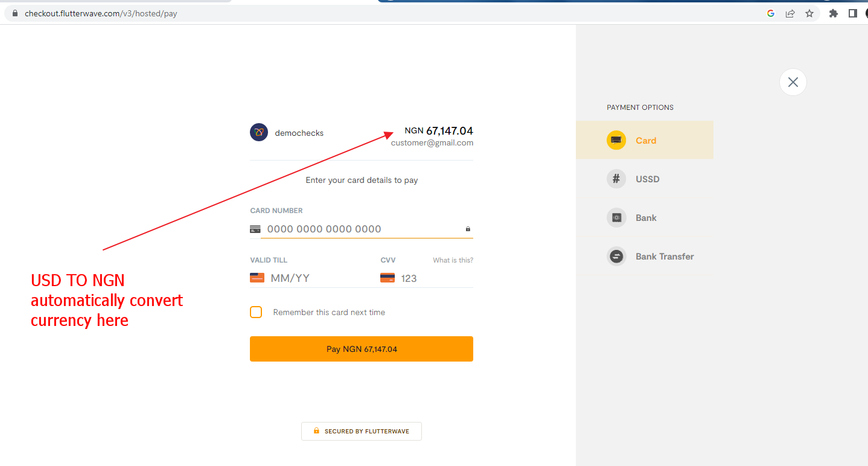This screenshot has width=868, height=466.
Task: Click the CARD NUMBER label
Action: pyautogui.click(x=276, y=211)
